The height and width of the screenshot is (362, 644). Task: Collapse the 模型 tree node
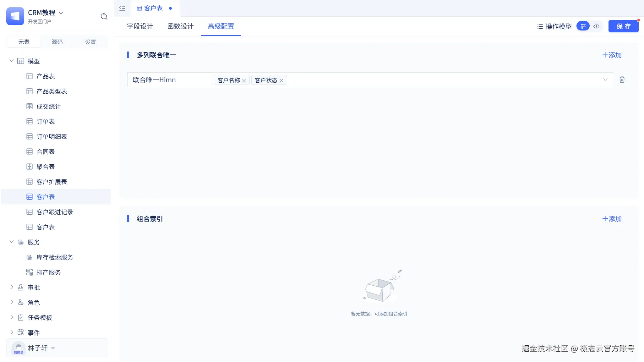point(12,61)
